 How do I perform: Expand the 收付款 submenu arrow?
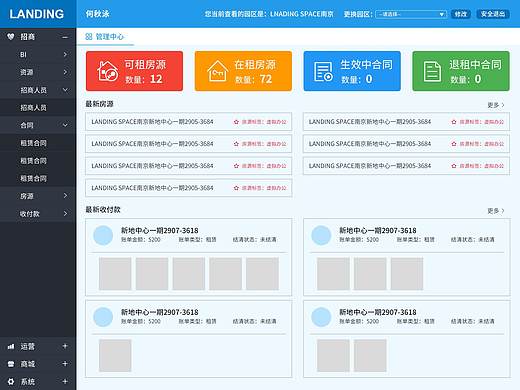[x=65, y=213]
